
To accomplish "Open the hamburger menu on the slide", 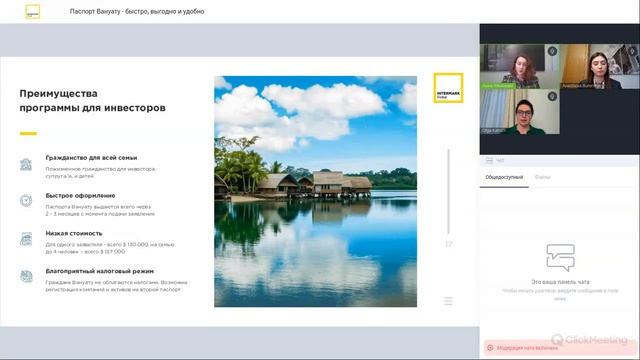I will (449, 301).
